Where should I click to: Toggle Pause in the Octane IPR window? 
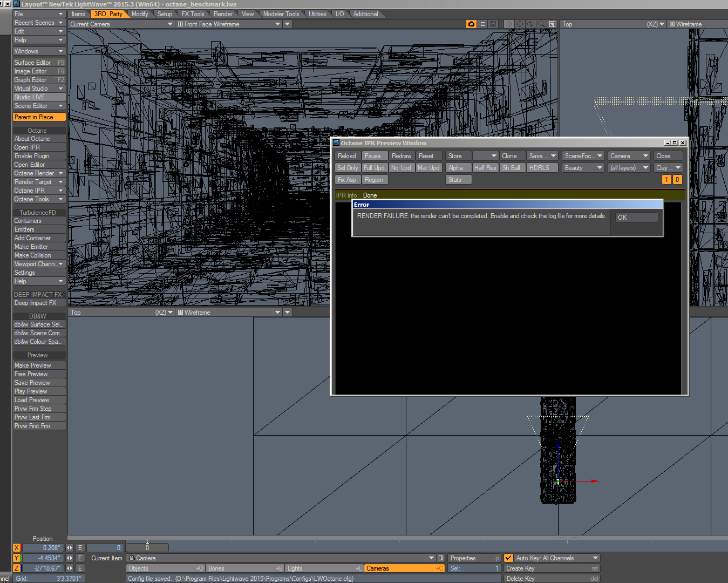[375, 156]
